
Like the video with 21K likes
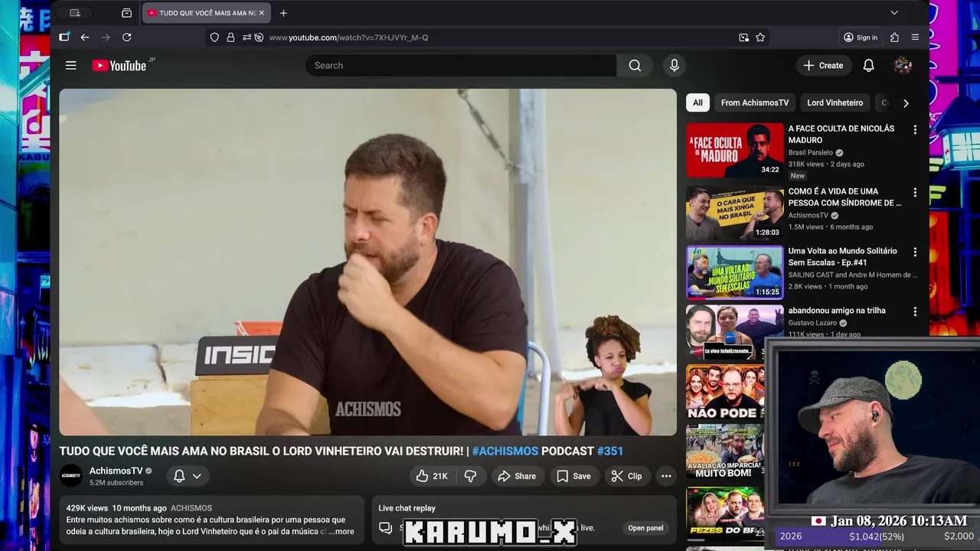tap(432, 476)
